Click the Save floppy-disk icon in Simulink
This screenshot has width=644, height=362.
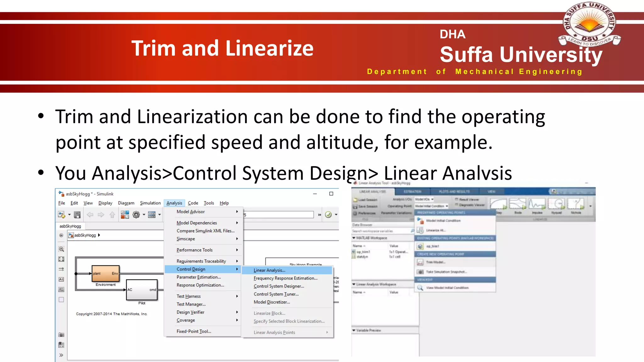point(77,215)
